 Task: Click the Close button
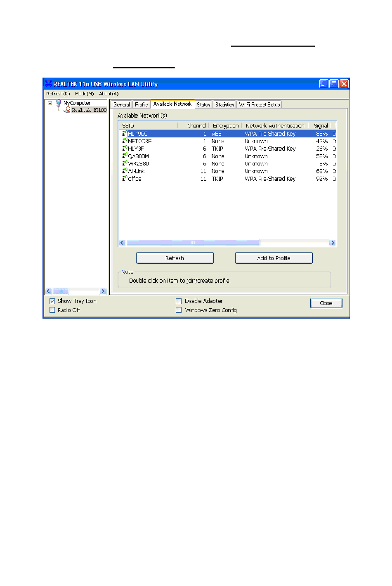[x=326, y=303]
